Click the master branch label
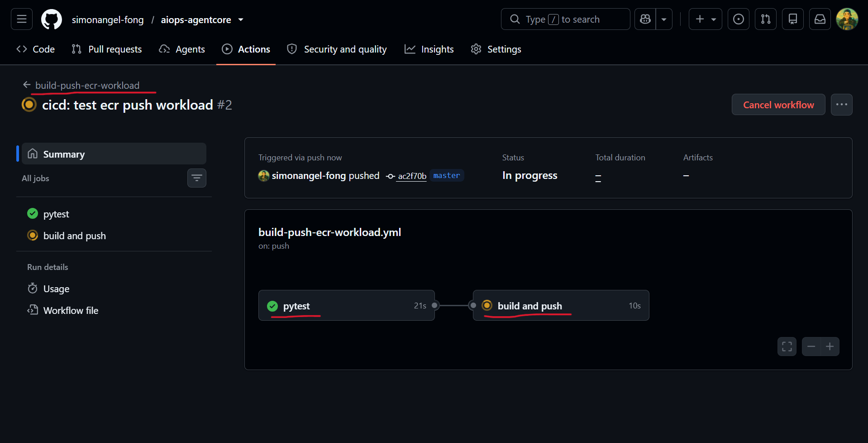868x443 pixels. point(447,175)
